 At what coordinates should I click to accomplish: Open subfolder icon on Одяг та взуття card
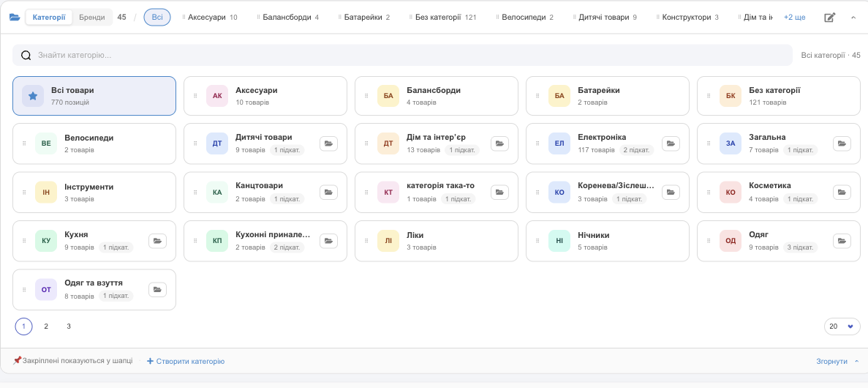158,289
